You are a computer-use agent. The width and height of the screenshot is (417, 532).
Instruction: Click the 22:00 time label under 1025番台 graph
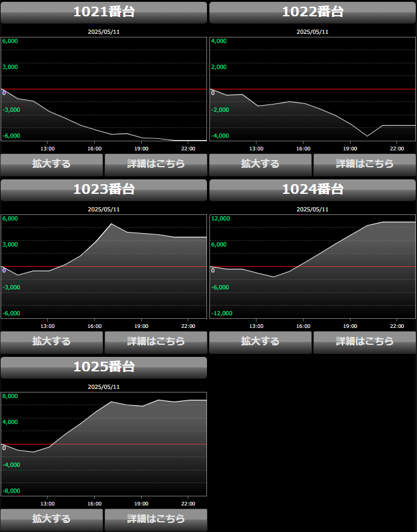pos(188,504)
